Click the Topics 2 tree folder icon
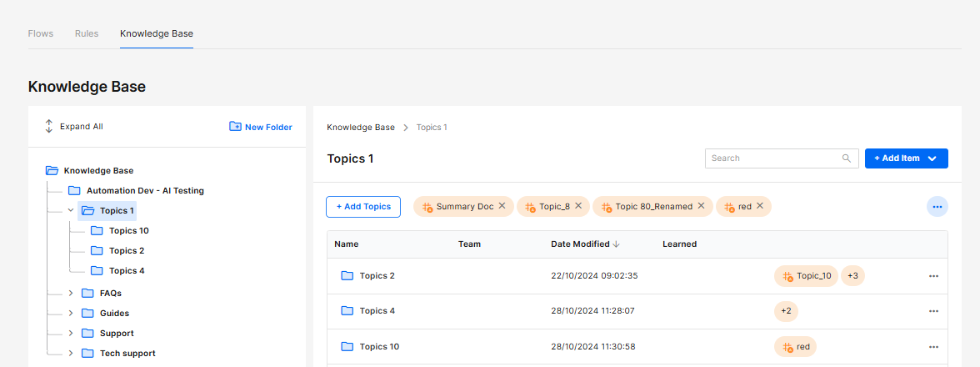The height and width of the screenshot is (367, 980). coord(97,251)
